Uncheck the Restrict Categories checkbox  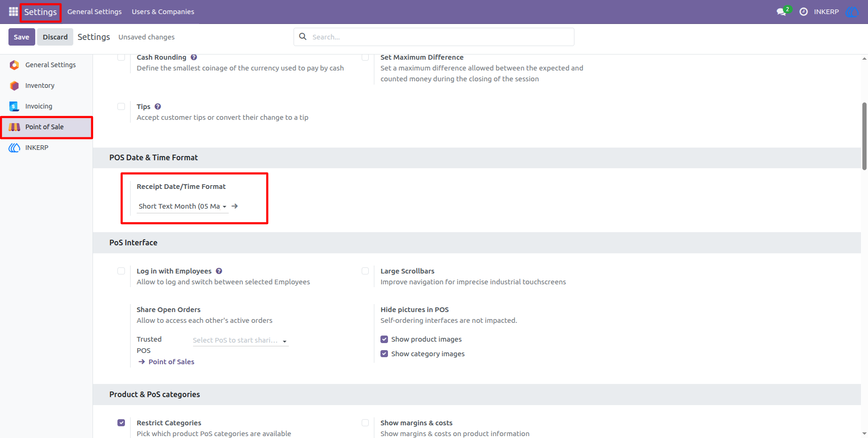click(121, 423)
